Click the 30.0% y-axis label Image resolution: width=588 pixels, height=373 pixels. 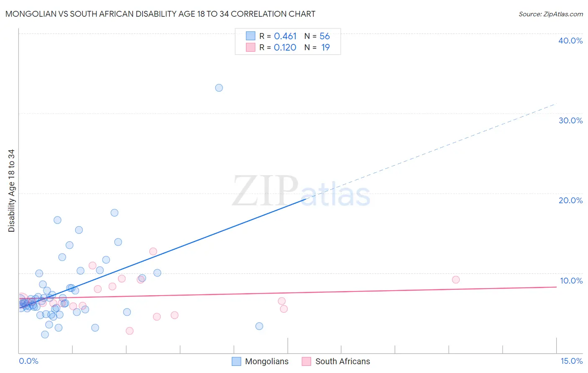(x=570, y=120)
